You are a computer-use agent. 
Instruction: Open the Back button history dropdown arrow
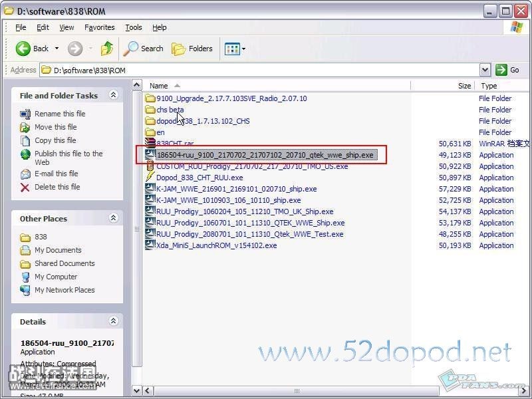click(57, 49)
